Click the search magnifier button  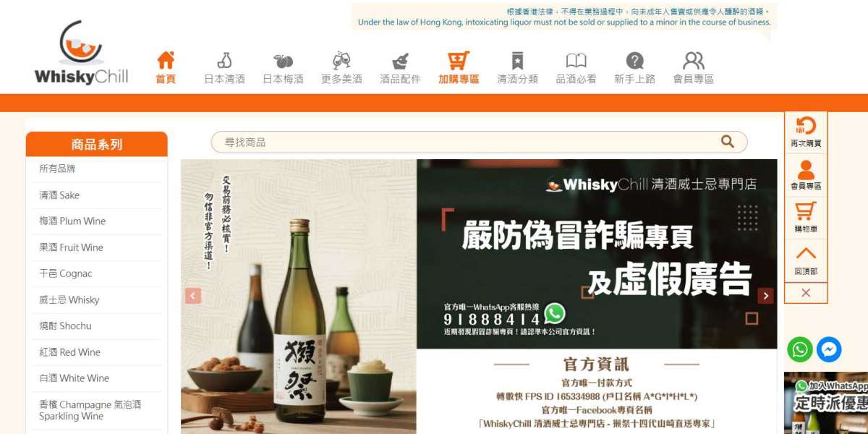coord(728,142)
